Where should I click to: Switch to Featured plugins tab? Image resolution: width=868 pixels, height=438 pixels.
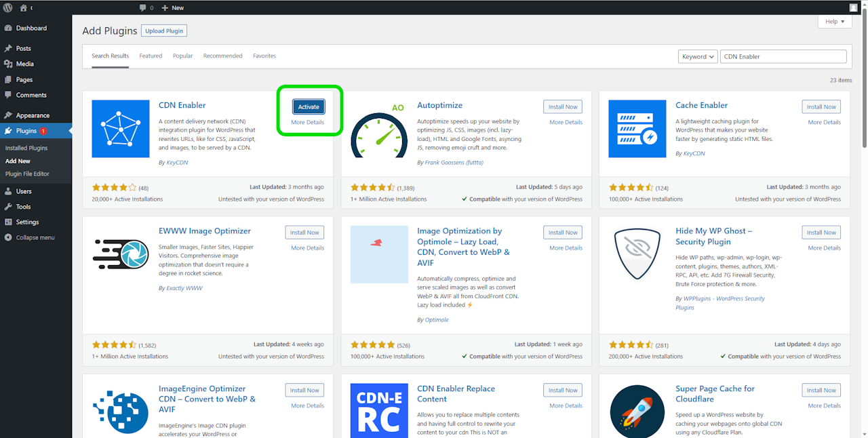[x=151, y=56]
